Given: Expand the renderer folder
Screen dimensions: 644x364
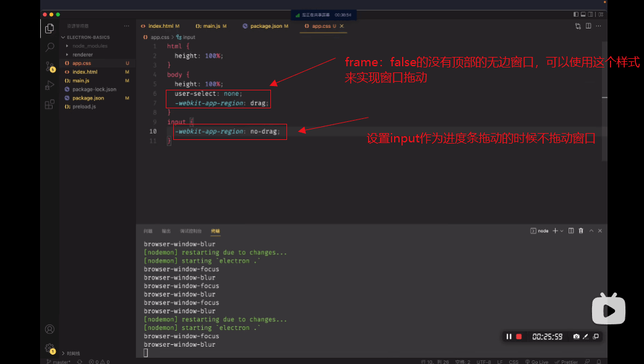Looking at the screenshot, I should [x=82, y=54].
